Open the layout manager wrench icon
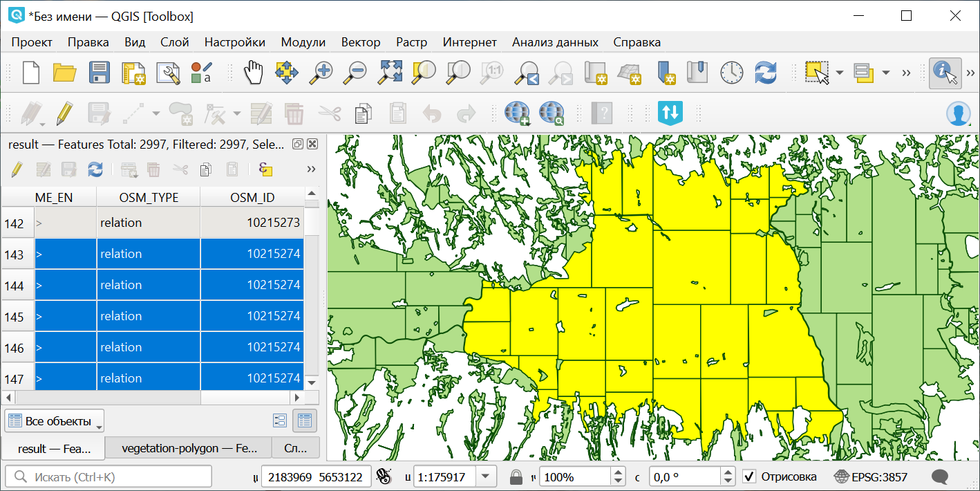The height and width of the screenshot is (491, 980). (x=167, y=73)
